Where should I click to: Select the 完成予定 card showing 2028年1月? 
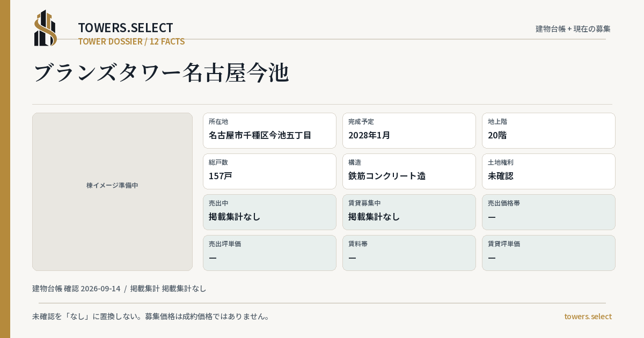coord(409,130)
